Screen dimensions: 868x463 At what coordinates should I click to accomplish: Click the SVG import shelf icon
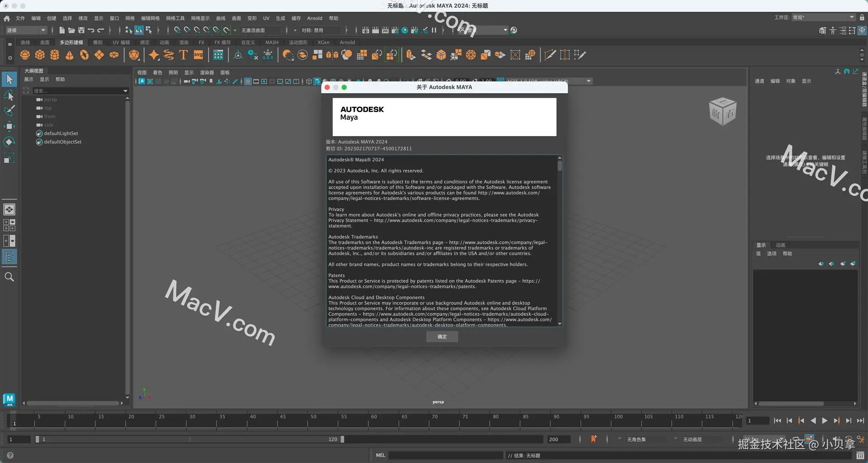pyautogui.click(x=198, y=55)
